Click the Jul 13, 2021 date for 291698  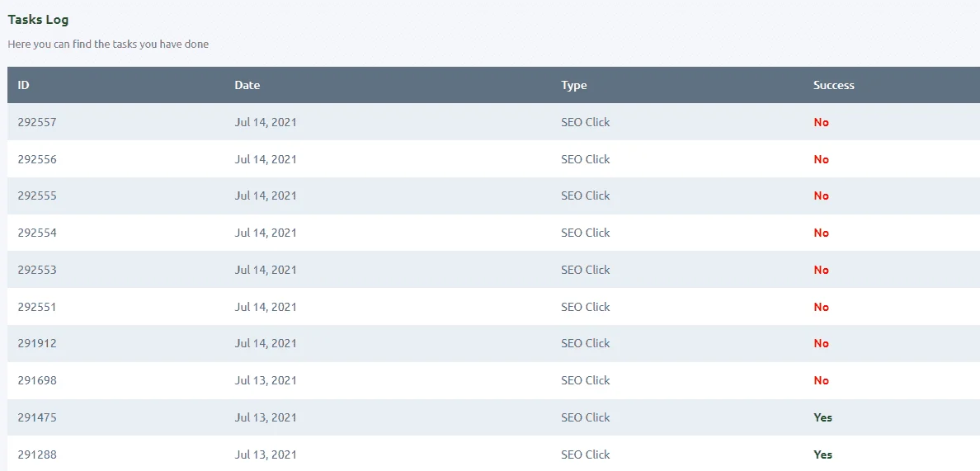(266, 380)
